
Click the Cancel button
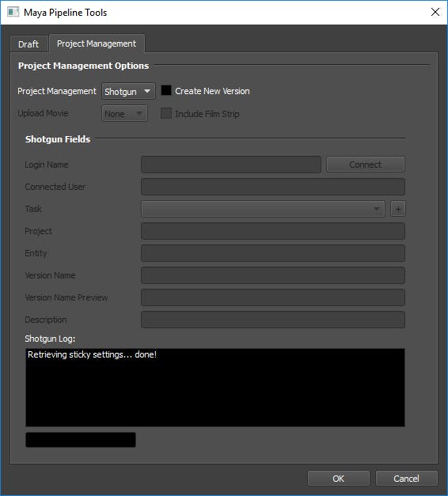(406, 479)
